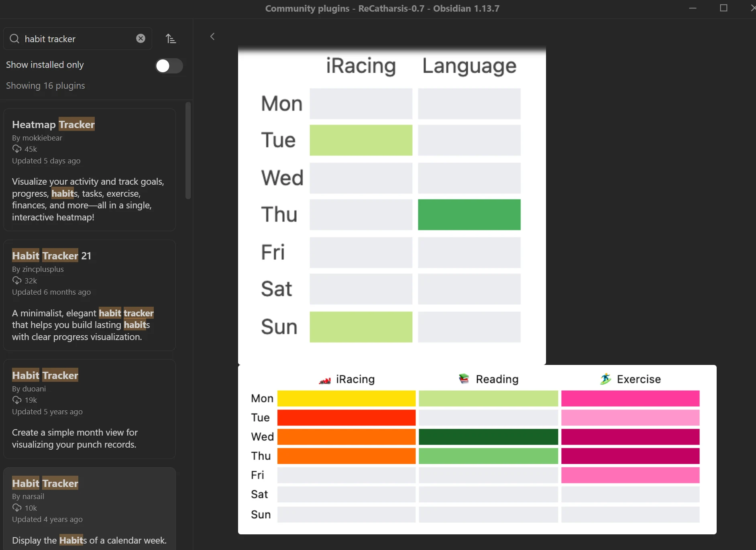Click the medium green Thu Reading bar
Viewport: 756px width, 550px height.
[488, 456]
